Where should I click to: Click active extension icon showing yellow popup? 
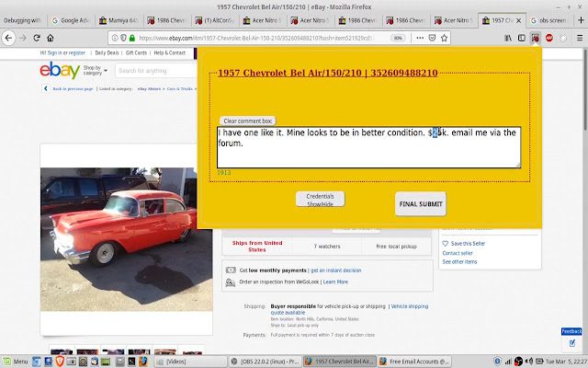coord(535,38)
